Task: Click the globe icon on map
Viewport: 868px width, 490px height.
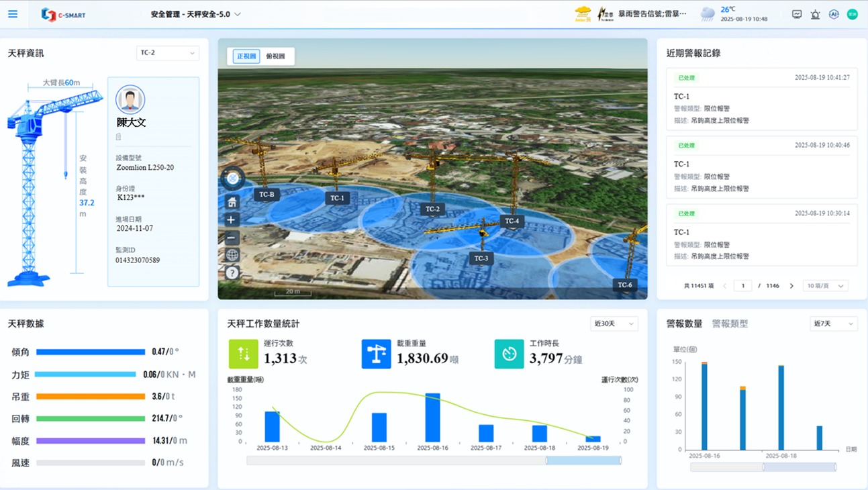Action: coord(232,255)
